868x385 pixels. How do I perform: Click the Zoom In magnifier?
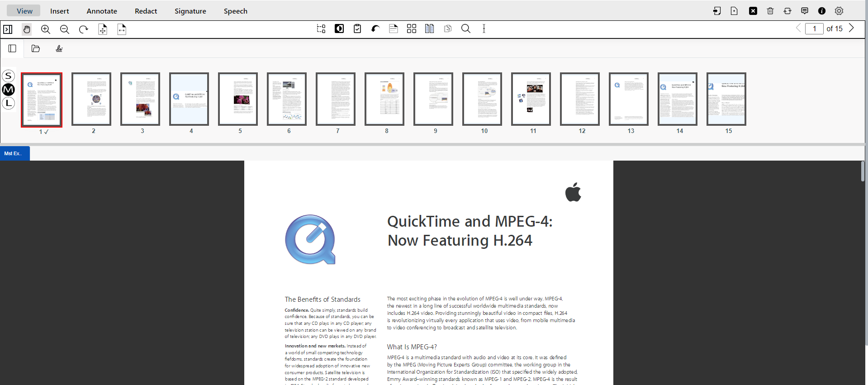[x=46, y=29]
